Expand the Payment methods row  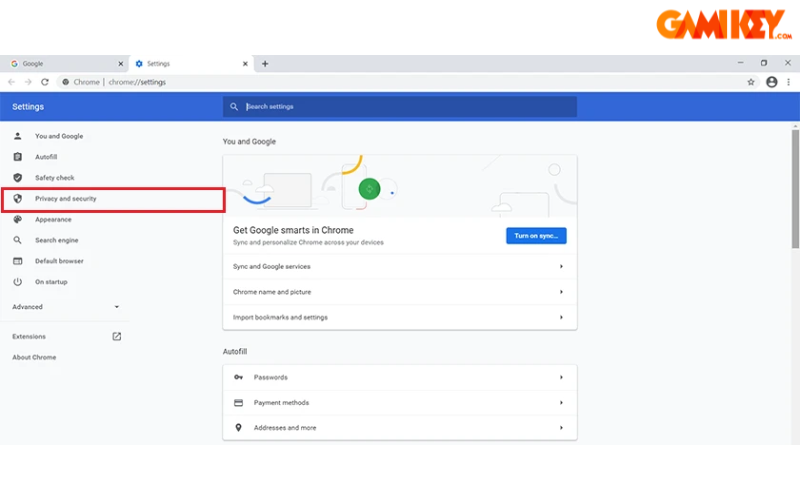[399, 403]
